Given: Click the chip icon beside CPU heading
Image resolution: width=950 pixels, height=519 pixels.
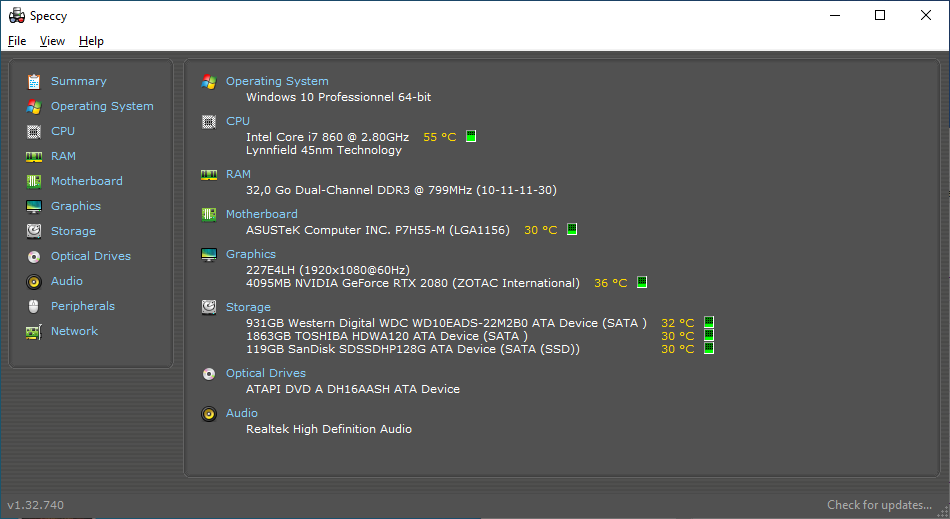Looking at the screenshot, I should click(209, 122).
